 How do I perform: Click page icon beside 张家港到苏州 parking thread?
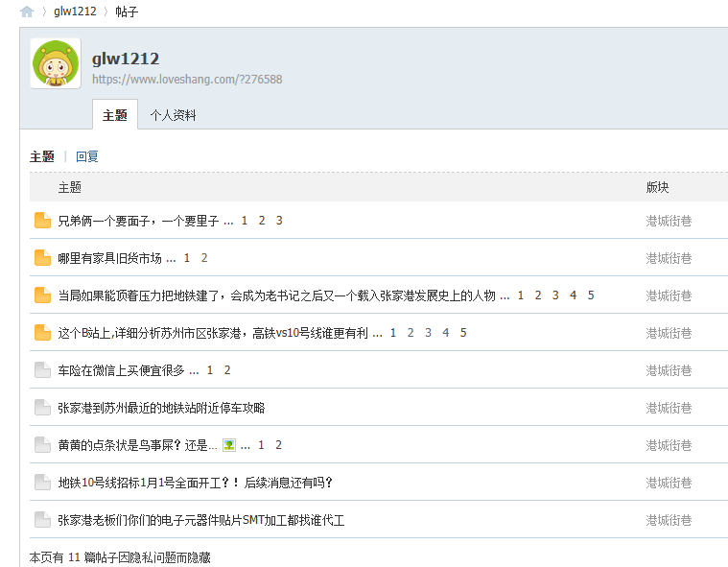42,408
